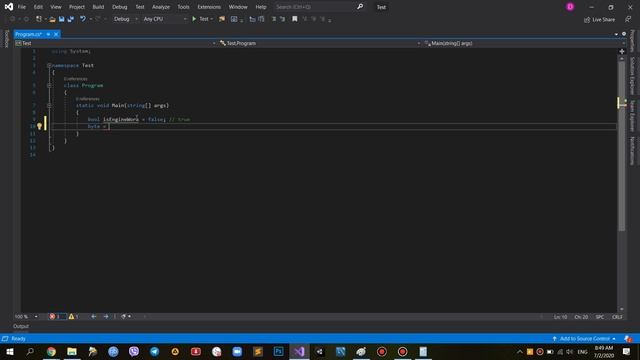Click the Save icon in toolbar
The width and height of the screenshot is (640, 360).
point(61,19)
